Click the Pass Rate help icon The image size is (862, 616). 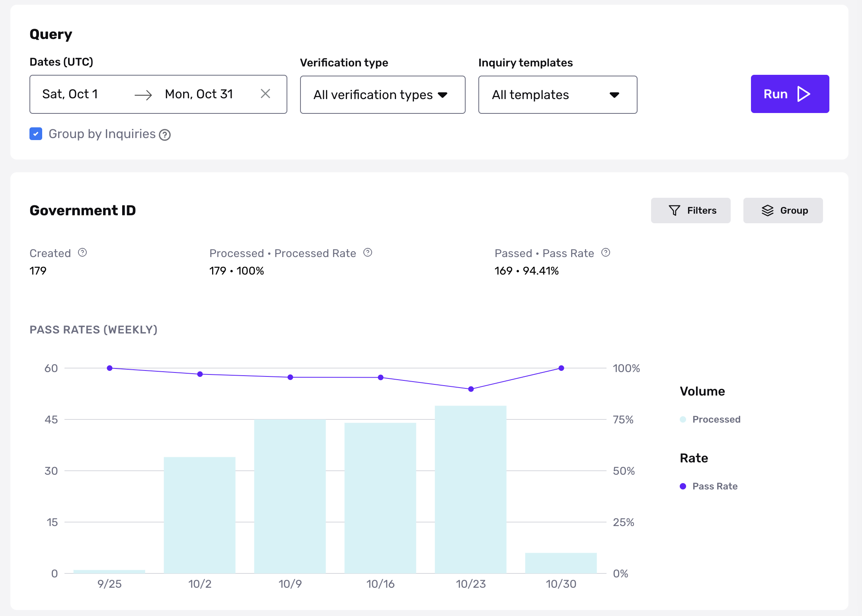606,253
